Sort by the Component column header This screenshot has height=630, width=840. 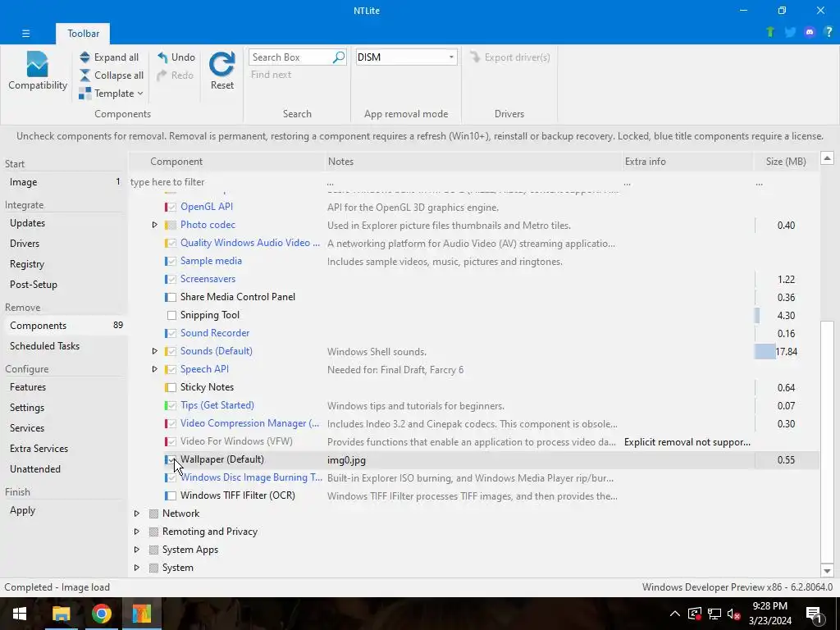pyautogui.click(x=228, y=162)
